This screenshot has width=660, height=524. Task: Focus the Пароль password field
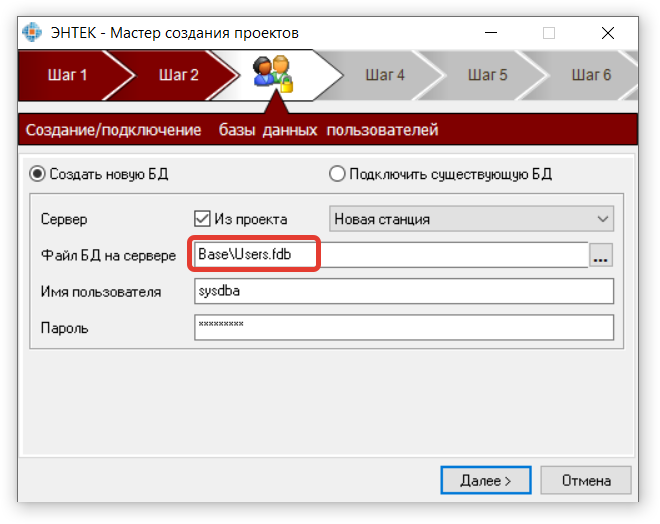click(404, 327)
